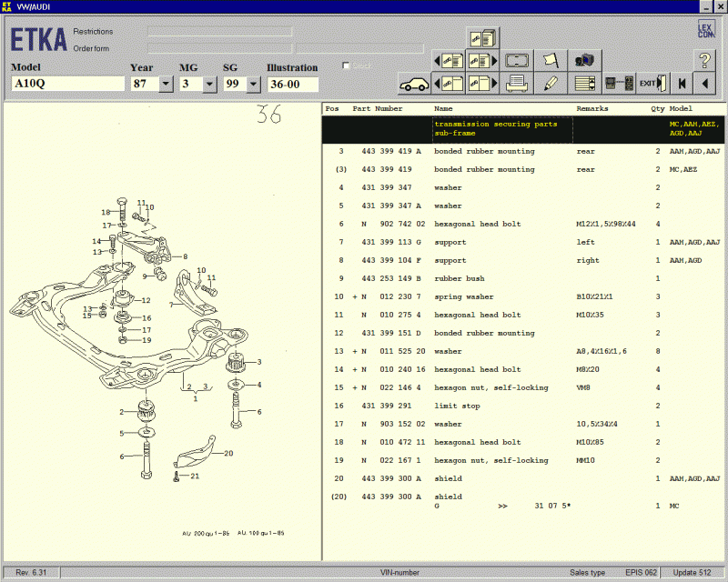This screenshot has height=582, width=728.
Task: Open the question mark help icon
Action: (703, 61)
